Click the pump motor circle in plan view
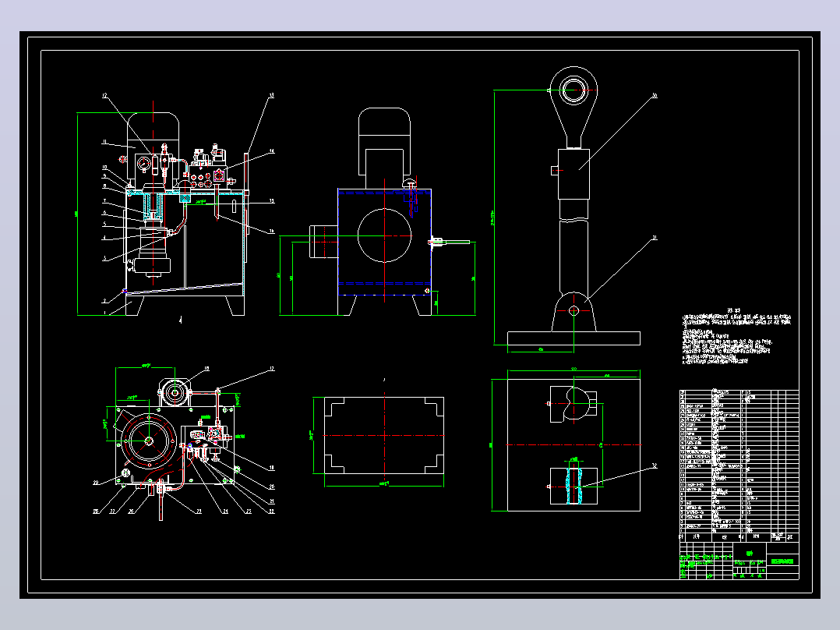 148,441
